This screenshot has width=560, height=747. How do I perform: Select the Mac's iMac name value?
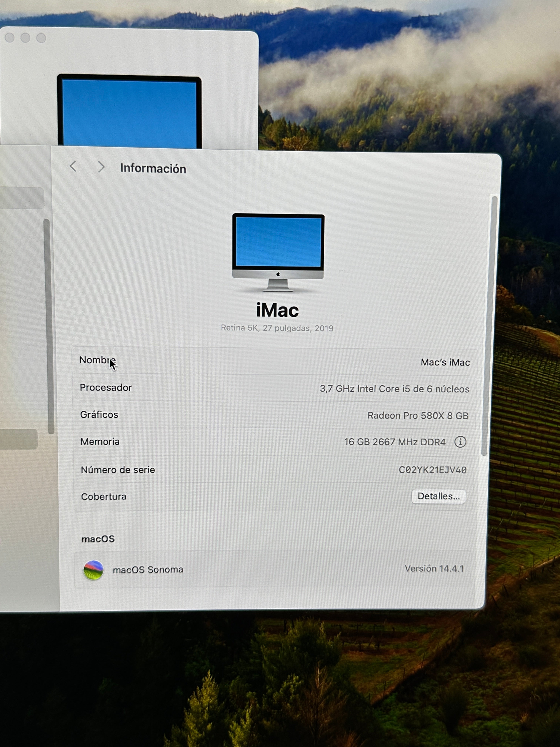pos(445,362)
